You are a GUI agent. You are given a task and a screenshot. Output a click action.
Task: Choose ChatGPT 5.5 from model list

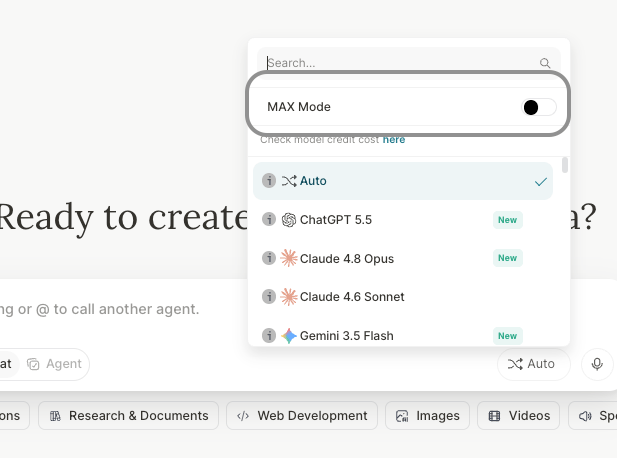(403, 220)
